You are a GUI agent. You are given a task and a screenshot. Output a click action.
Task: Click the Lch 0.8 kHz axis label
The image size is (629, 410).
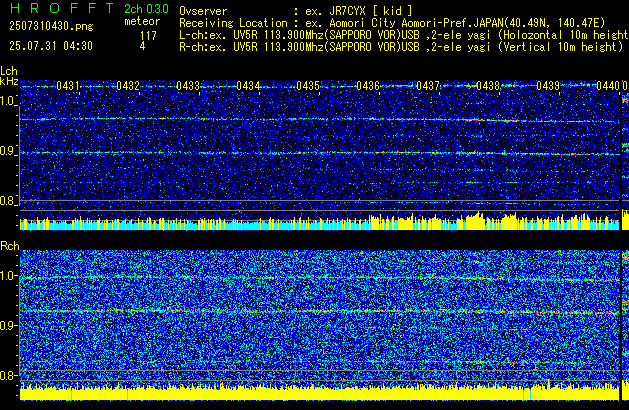[x=9, y=201]
